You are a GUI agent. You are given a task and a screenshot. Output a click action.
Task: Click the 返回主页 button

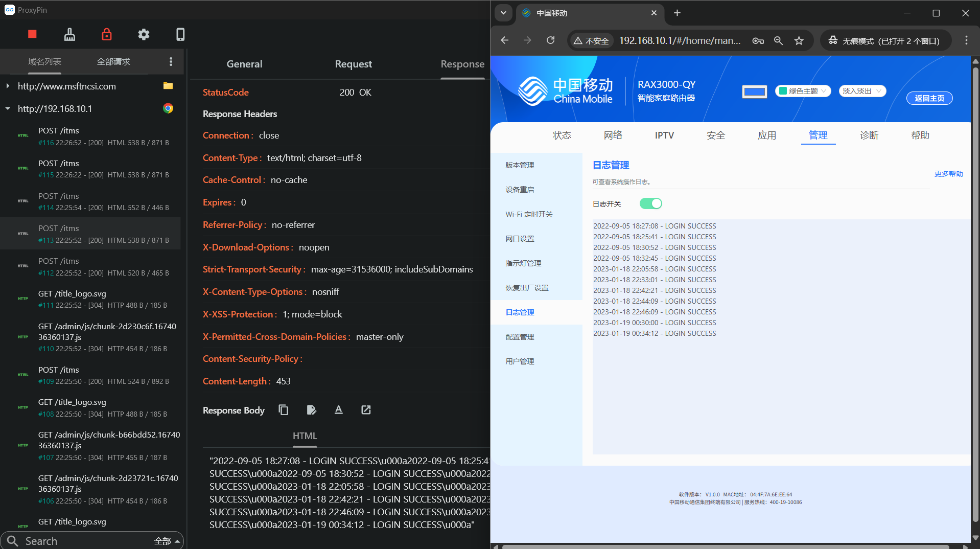click(929, 98)
